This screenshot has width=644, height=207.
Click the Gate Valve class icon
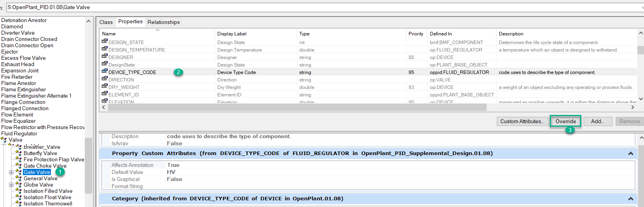(19, 172)
